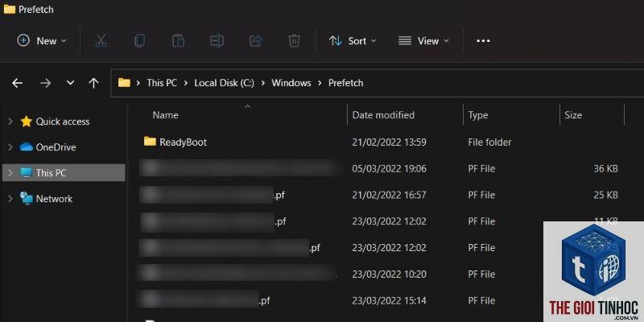Open the Sort dropdown

tap(353, 41)
